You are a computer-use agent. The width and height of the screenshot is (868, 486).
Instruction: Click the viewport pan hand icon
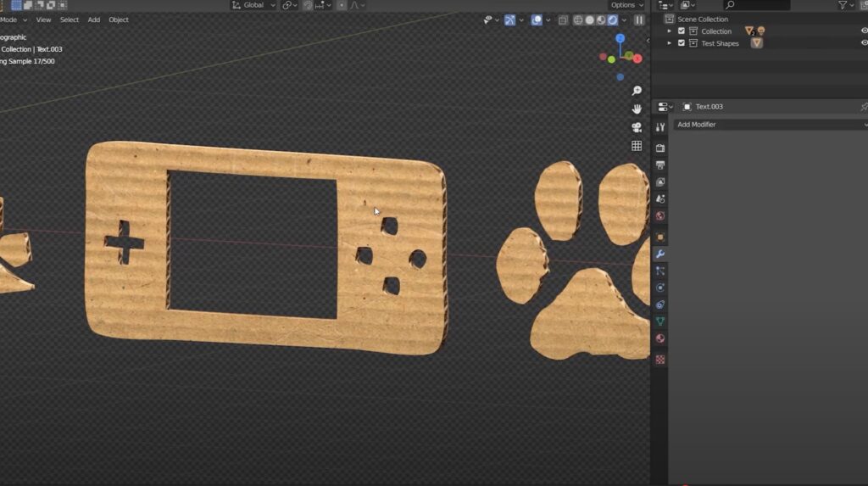click(637, 109)
